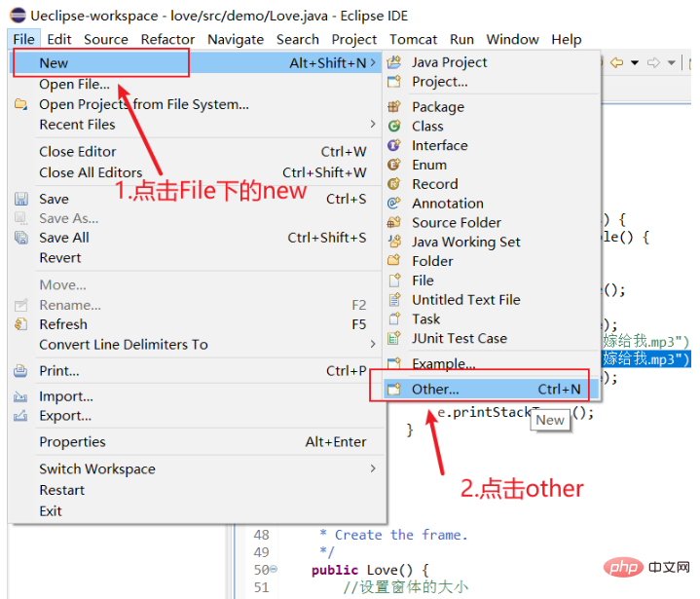Click the Project... wizard icon
Screen dimensions: 700x599
(393, 81)
